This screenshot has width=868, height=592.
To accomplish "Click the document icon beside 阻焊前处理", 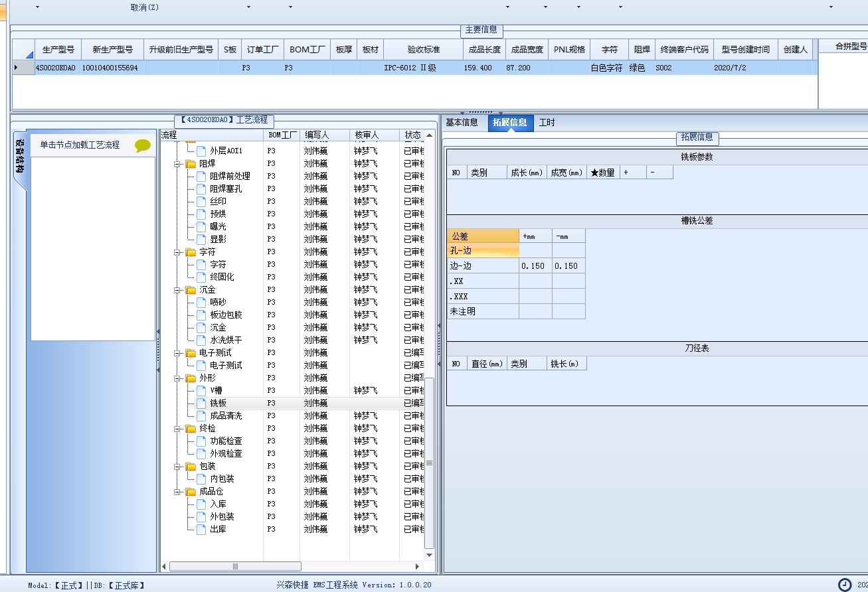I will pos(201,177).
